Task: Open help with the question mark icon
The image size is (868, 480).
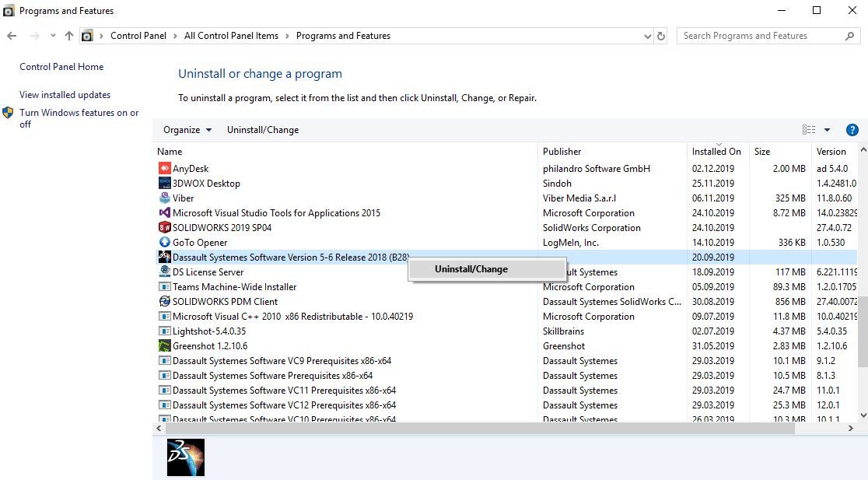Action: [852, 130]
